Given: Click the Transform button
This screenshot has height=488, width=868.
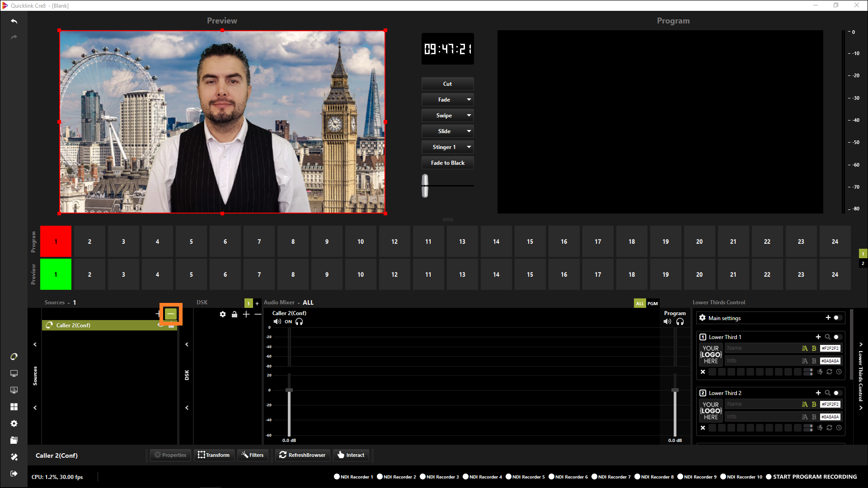Looking at the screenshot, I should tap(214, 455).
